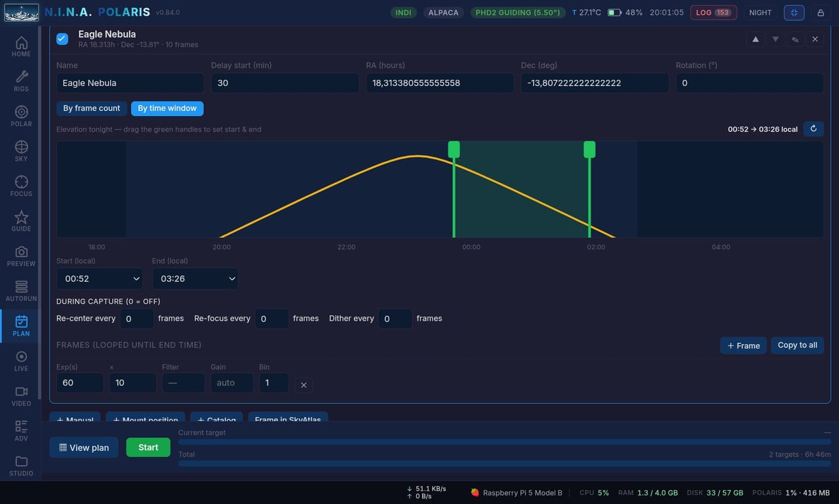Click the temperature reading 27.1°C

click(587, 12)
